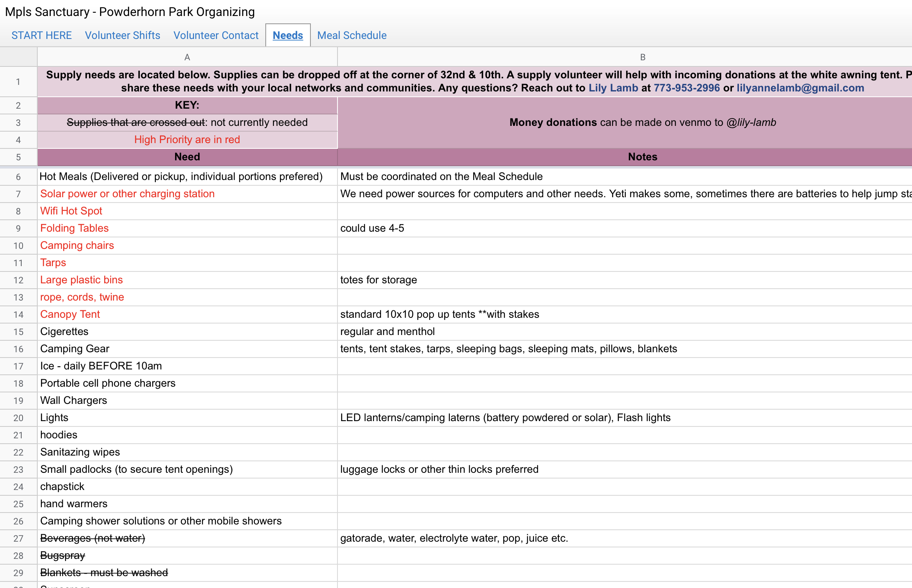Select 'Ice - daily BEFORE 10am' cell
This screenshot has height=588, width=912.
click(x=187, y=366)
